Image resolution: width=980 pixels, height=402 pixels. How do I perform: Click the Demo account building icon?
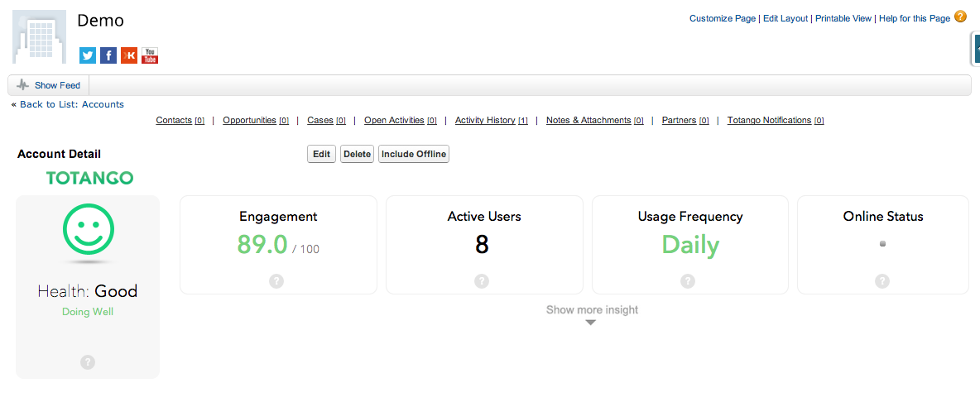point(40,37)
